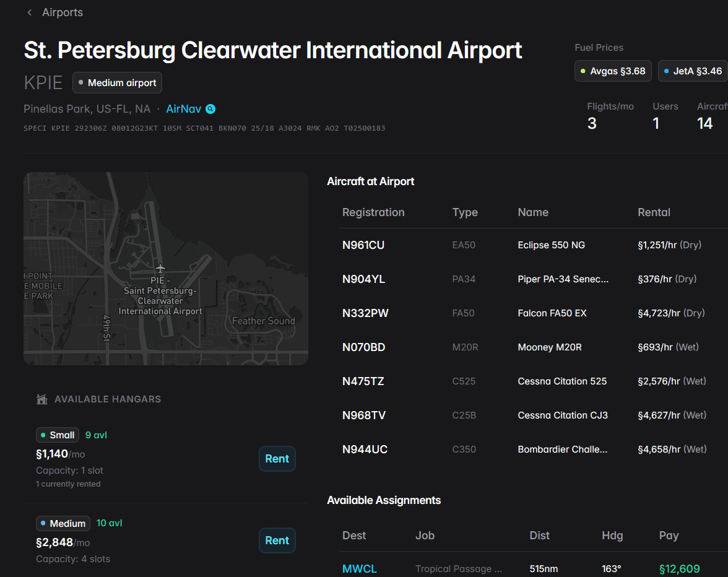Image resolution: width=728 pixels, height=577 pixels.
Task: Sort aircraft by Rental column header
Action: pos(654,212)
